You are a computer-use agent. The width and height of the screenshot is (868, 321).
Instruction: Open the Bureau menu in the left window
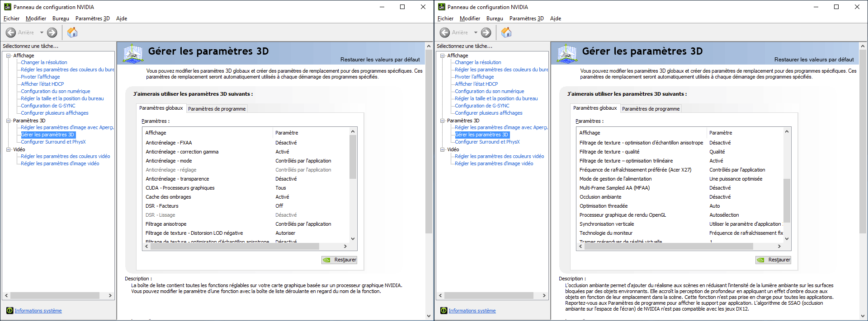(61, 19)
